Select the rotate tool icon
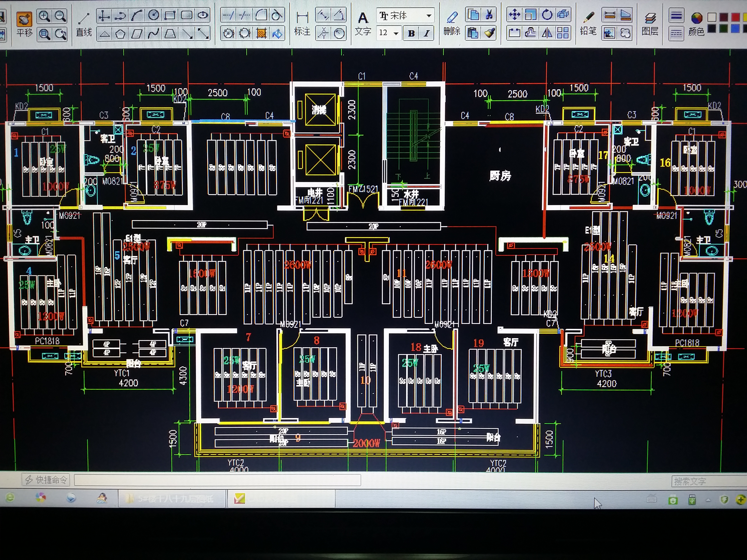 click(547, 14)
